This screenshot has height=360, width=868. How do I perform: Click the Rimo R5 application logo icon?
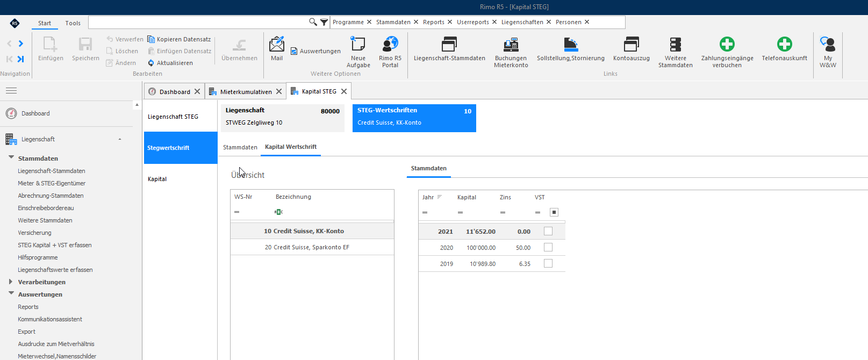(x=15, y=23)
